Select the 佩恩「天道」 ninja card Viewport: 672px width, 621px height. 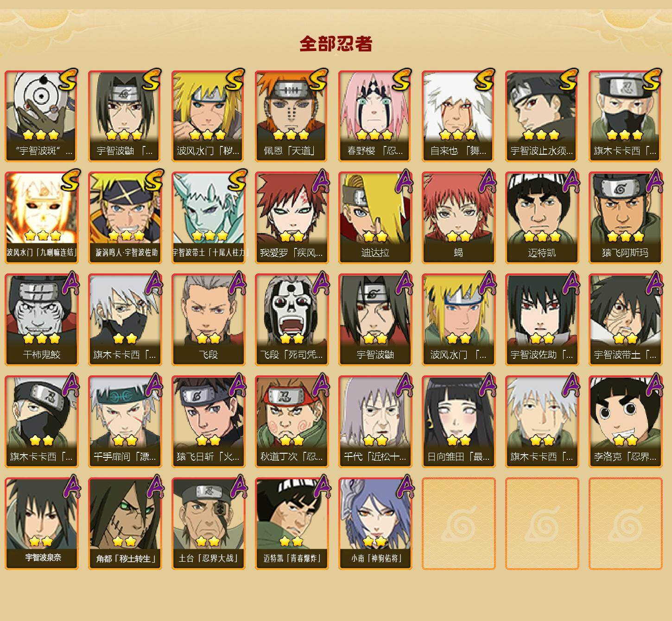[x=292, y=116]
